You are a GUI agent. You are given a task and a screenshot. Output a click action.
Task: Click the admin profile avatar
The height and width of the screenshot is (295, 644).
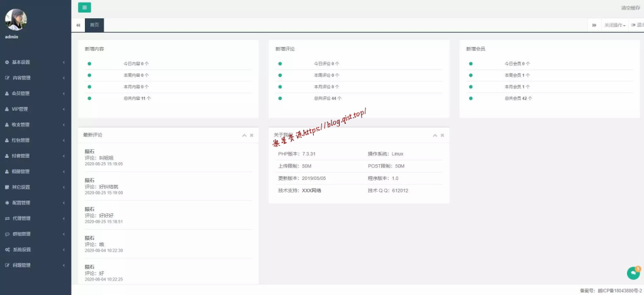[16, 20]
